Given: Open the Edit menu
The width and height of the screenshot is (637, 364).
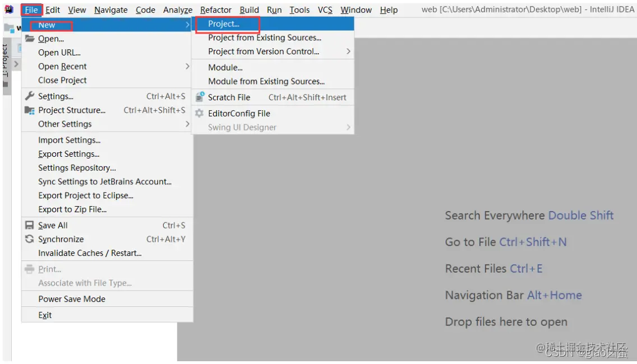Looking at the screenshot, I should click(52, 10).
